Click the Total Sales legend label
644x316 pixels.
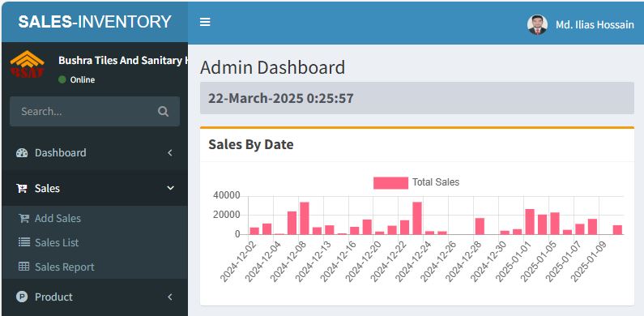[x=436, y=182]
